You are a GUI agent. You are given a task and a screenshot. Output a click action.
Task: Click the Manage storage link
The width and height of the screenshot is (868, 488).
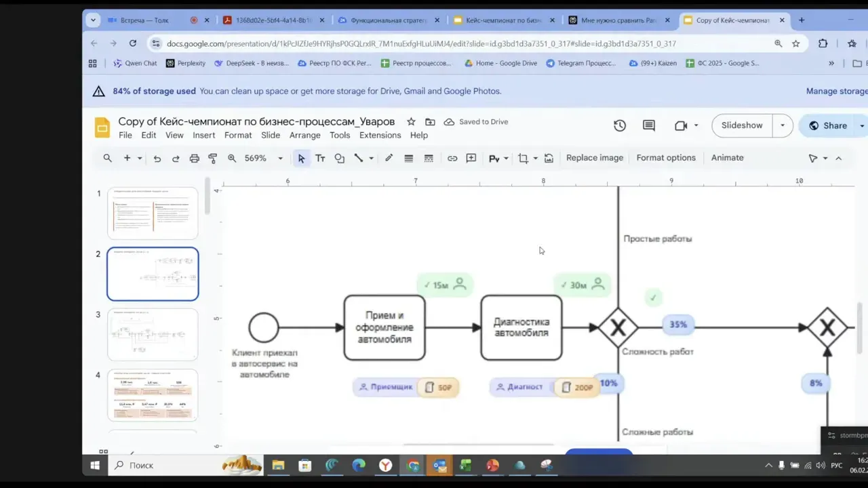click(x=836, y=91)
